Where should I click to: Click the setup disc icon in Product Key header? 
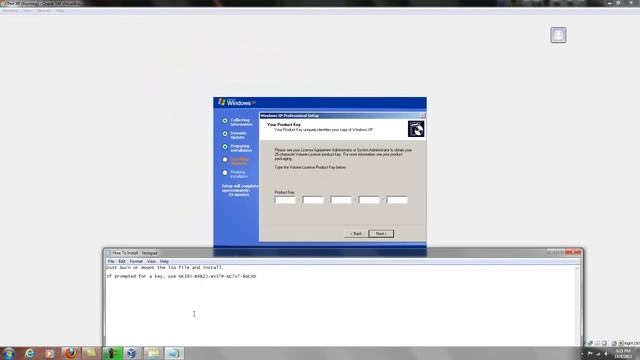click(x=416, y=129)
